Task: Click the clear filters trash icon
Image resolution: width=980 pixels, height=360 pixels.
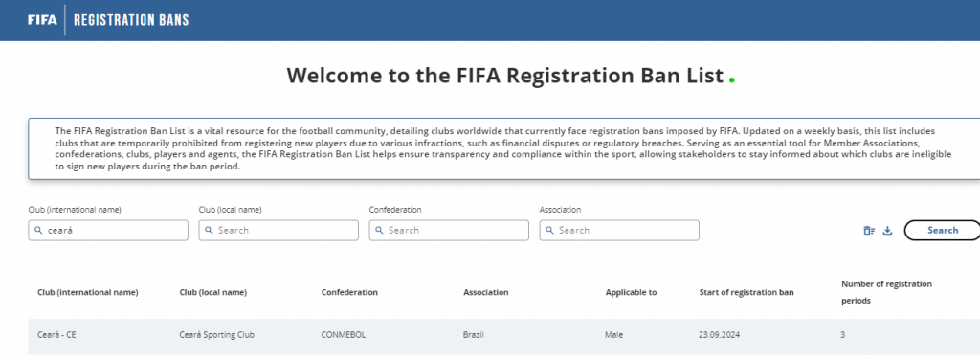Action: coord(869,231)
